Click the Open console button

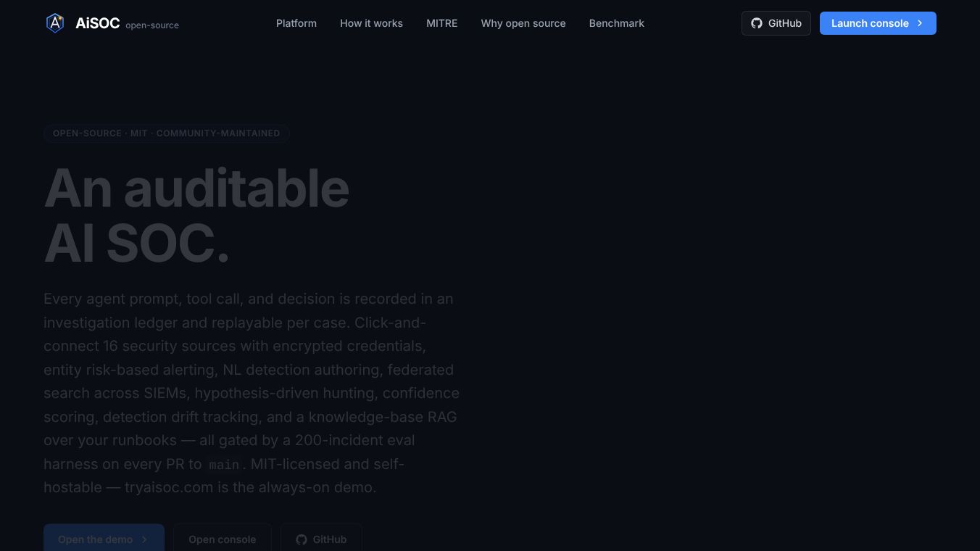[223, 538]
